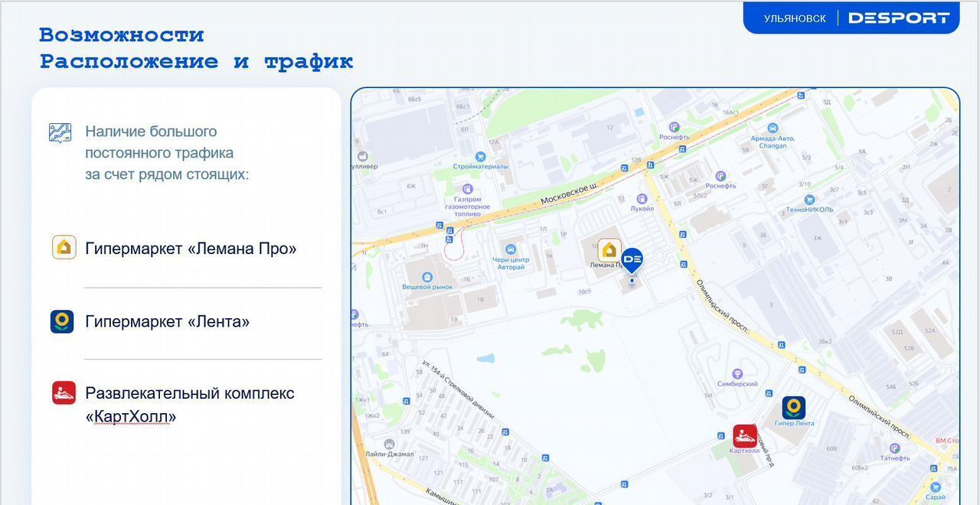
Task: Click the 'Лукойл' map label
Action: pyautogui.click(x=642, y=209)
